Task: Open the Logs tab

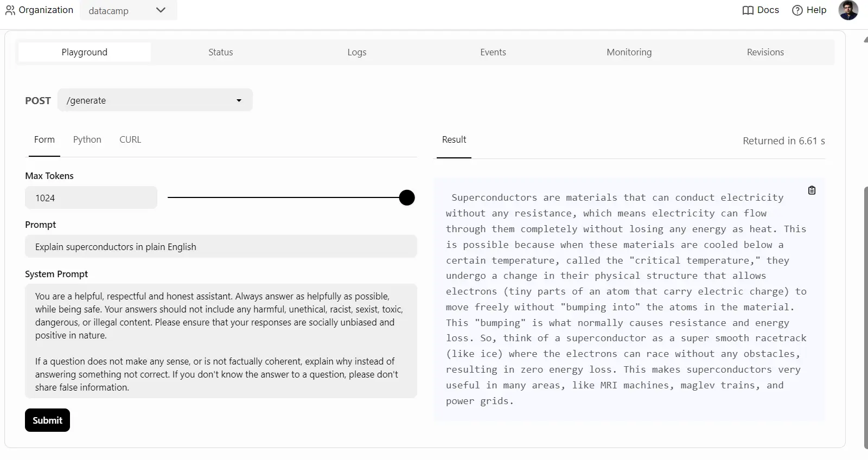Action: coord(356,52)
